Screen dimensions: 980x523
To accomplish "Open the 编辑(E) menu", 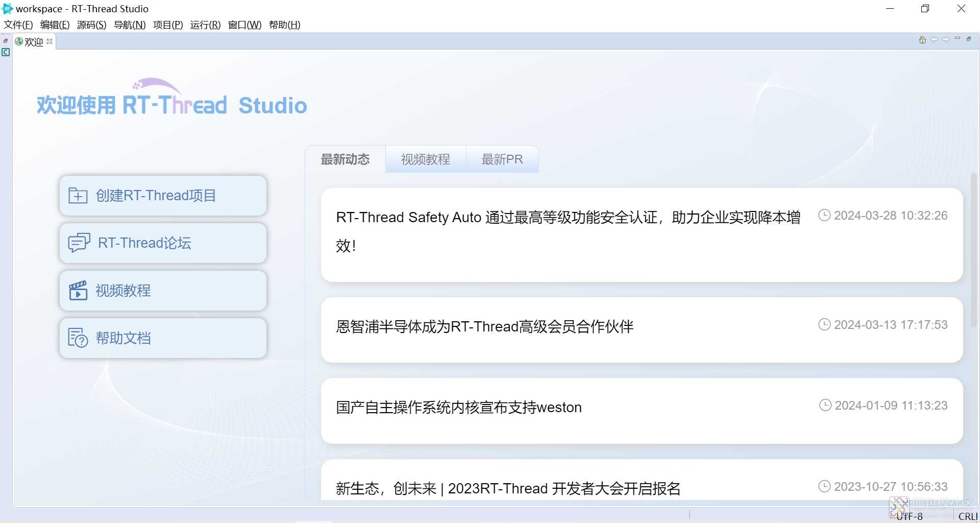I will 55,25.
